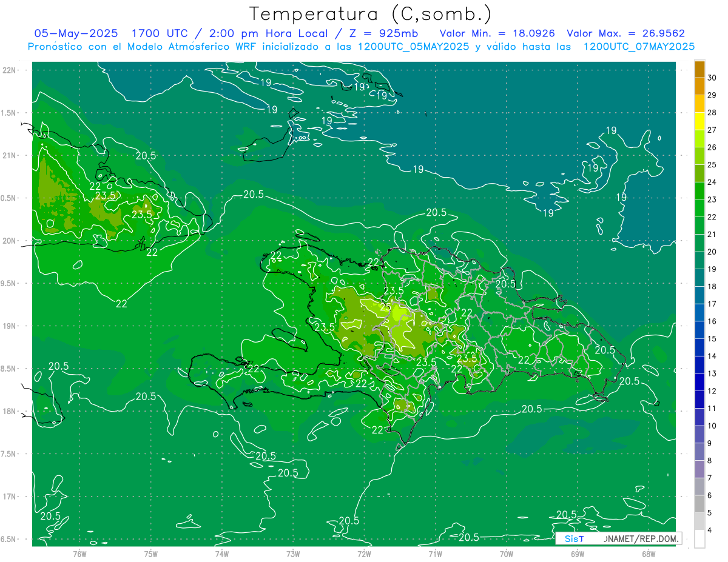Click color scale label '29'
The width and height of the screenshot is (728, 562).
click(712, 95)
